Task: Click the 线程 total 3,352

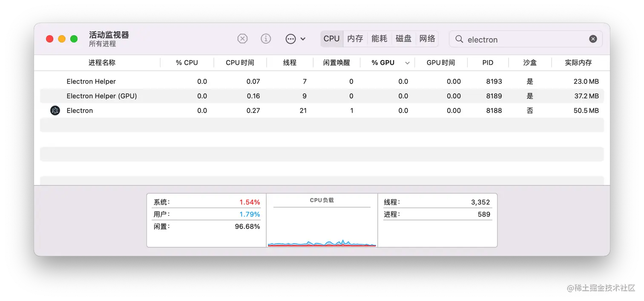Action: (437, 202)
